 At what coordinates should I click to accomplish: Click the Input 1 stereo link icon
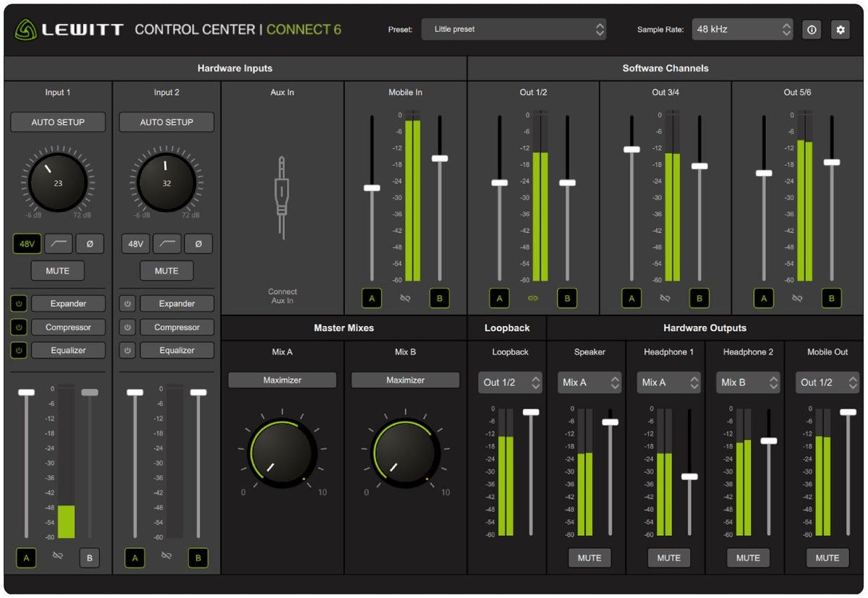pyautogui.click(x=58, y=557)
